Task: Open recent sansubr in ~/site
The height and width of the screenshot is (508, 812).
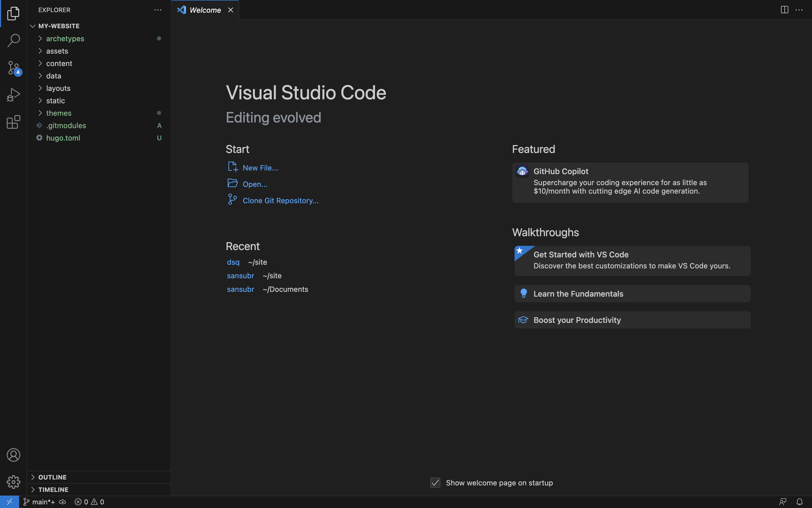Action: coord(240,275)
